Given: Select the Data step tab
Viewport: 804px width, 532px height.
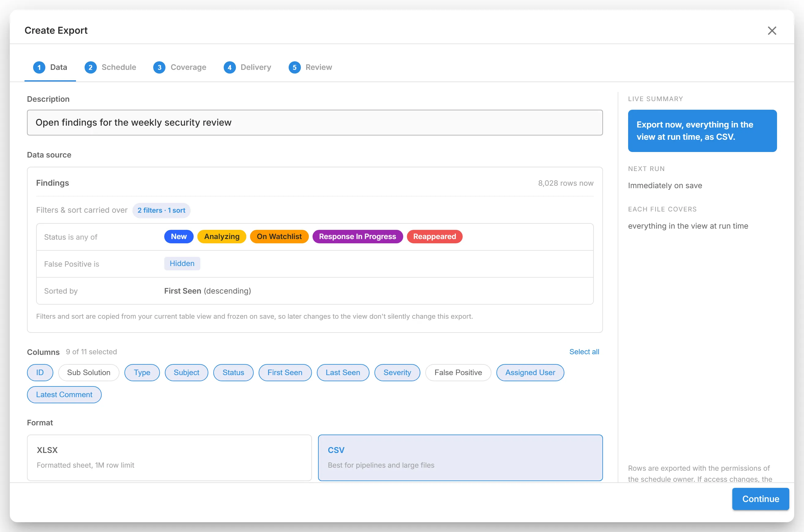Looking at the screenshot, I should point(50,67).
